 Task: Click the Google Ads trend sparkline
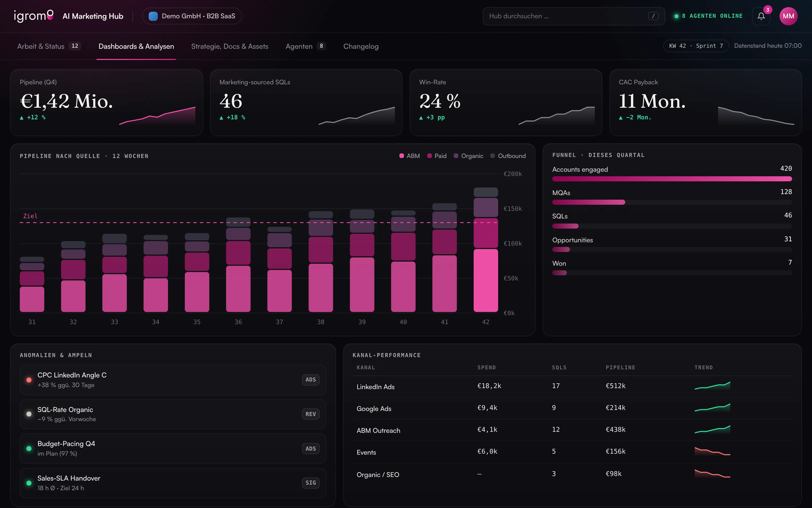(712, 407)
